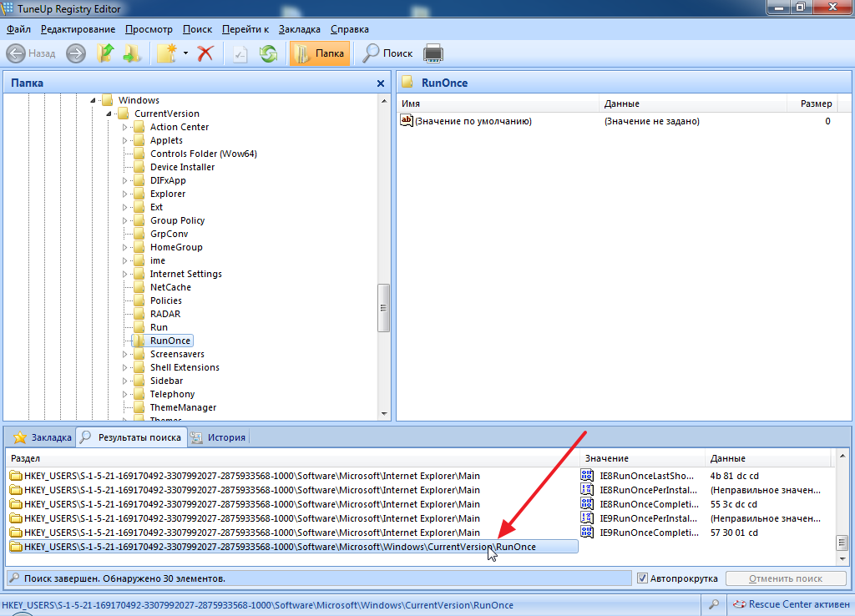Select the (Значение по умолчанию) value entry
This screenshot has width=855, height=616.
(x=473, y=121)
